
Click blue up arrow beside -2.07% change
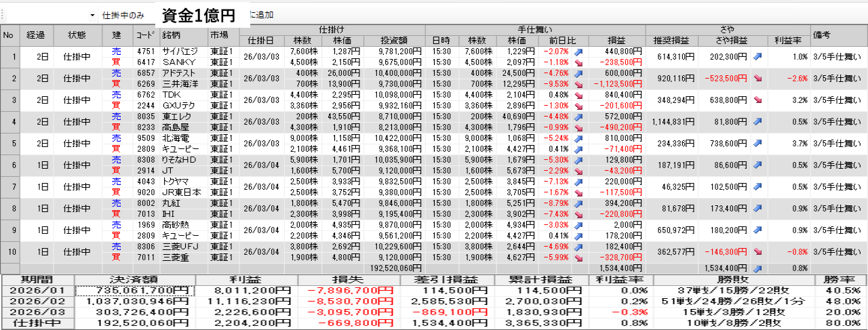coord(578,51)
